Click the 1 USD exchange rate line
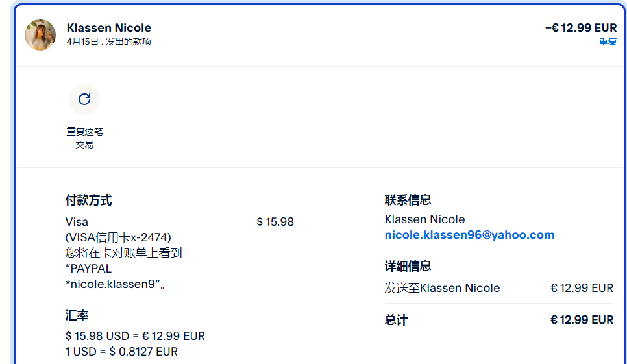Screen dimensions: 627x364 (x=121, y=352)
